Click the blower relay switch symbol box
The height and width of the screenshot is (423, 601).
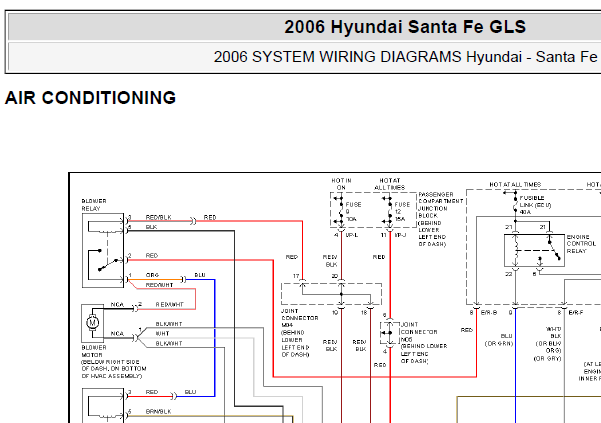pos(103,250)
